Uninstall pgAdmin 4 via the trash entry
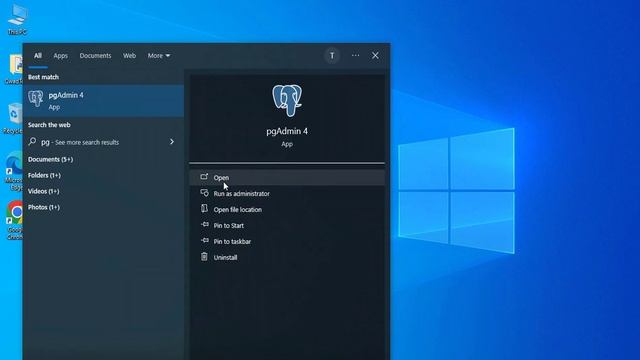Image resolution: width=640 pixels, height=360 pixels. pos(287,257)
